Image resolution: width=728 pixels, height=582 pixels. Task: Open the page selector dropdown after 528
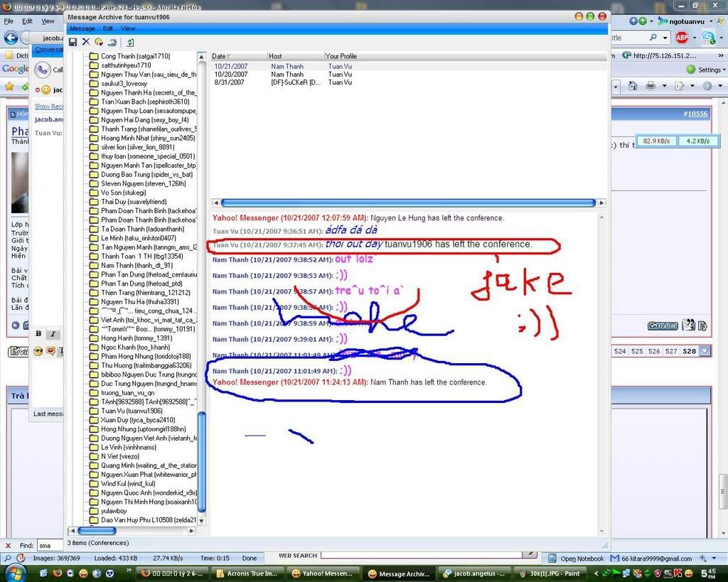click(x=705, y=351)
